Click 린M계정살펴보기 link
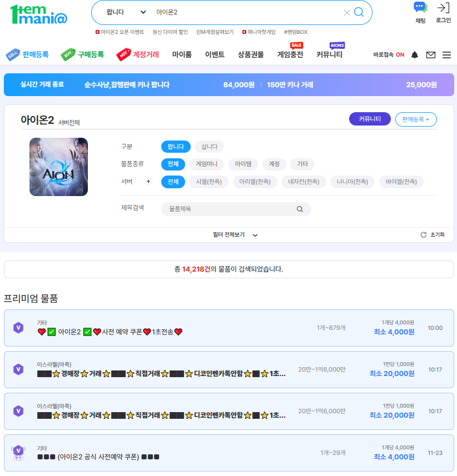 click(215, 32)
